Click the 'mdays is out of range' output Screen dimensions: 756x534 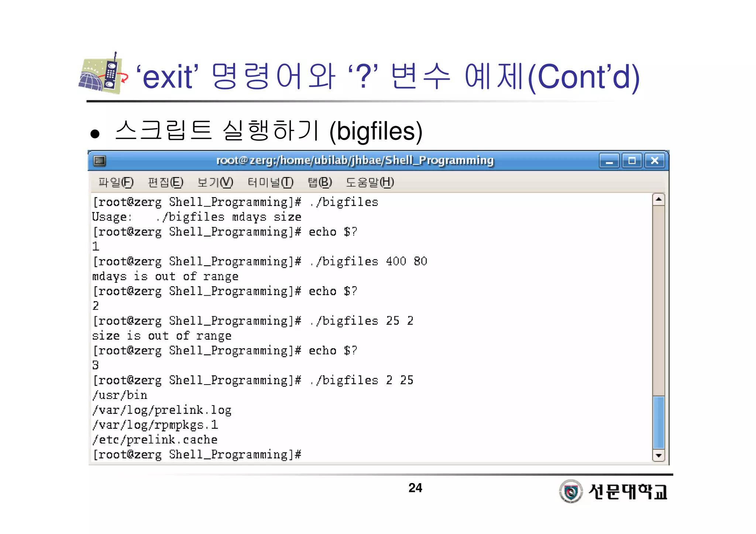165,276
